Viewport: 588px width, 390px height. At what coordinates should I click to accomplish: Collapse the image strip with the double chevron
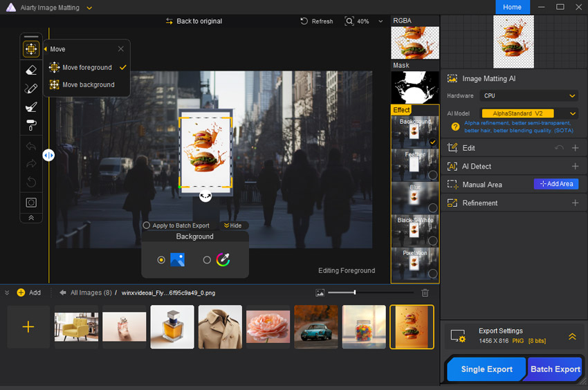7,292
